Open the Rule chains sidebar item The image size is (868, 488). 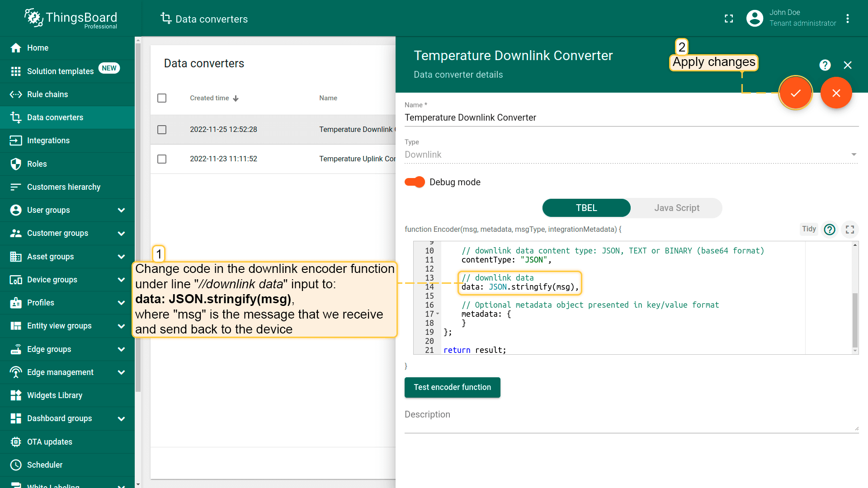[x=47, y=94]
